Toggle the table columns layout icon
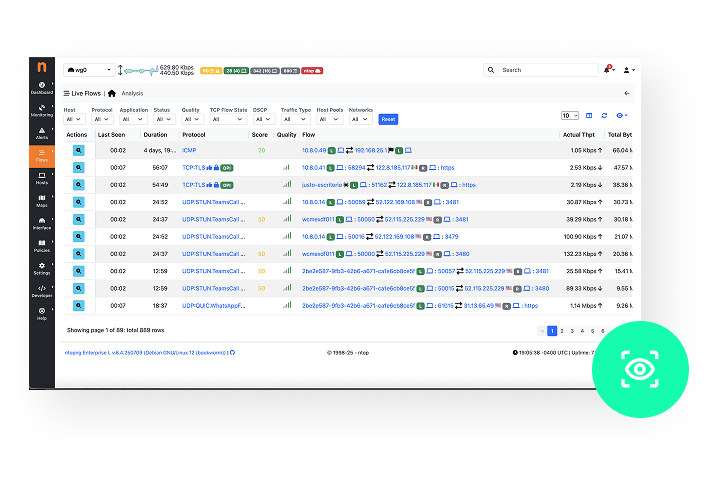This screenshot has width=709, height=485. pyautogui.click(x=589, y=116)
